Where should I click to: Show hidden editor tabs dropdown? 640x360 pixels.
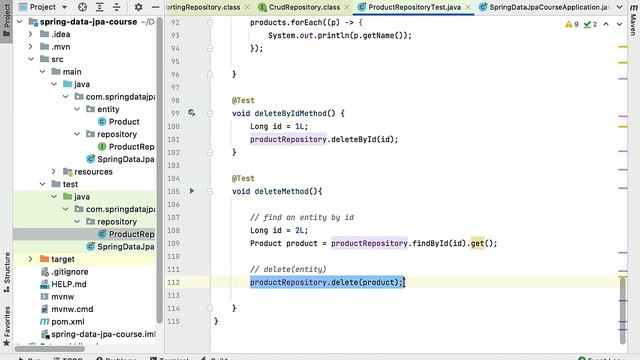[x=619, y=7]
